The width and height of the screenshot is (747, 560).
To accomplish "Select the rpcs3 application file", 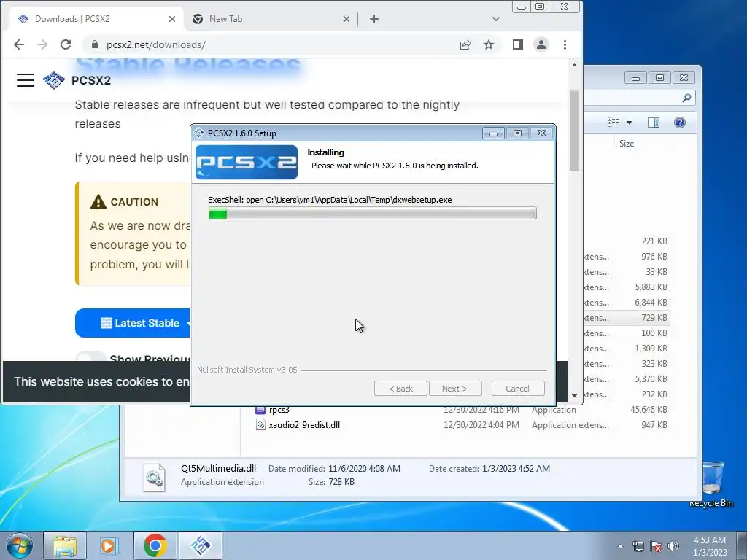I will coord(279,410).
